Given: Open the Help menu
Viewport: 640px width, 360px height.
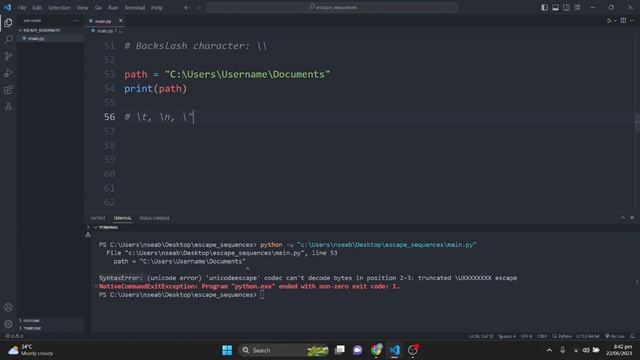Looking at the screenshot, I should pos(157,8).
